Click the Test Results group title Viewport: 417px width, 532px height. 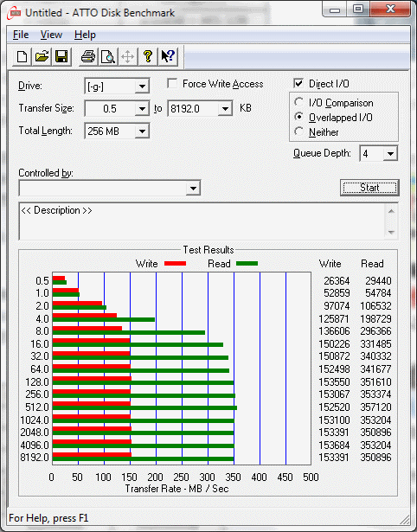208,250
